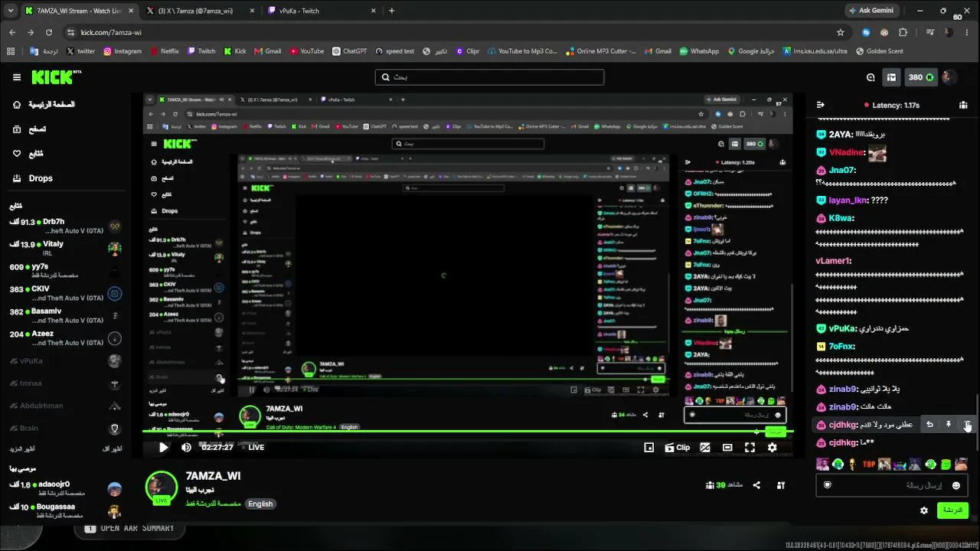The width and height of the screenshot is (980, 551).
Task: Open the YouTube bookmark
Action: 306,51
